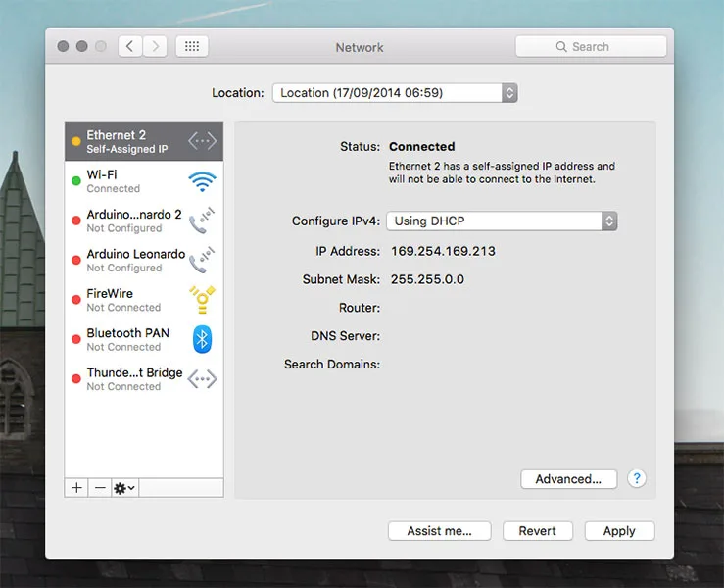This screenshot has width=724, height=588.
Task: Add a network service with plus button
Action: click(76, 488)
